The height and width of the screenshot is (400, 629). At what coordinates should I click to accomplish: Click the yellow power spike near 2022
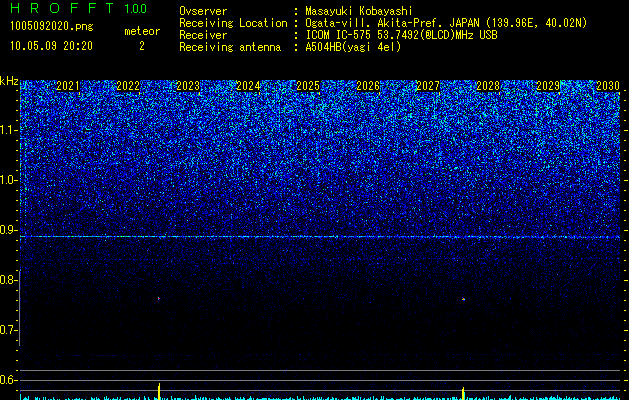159,391
